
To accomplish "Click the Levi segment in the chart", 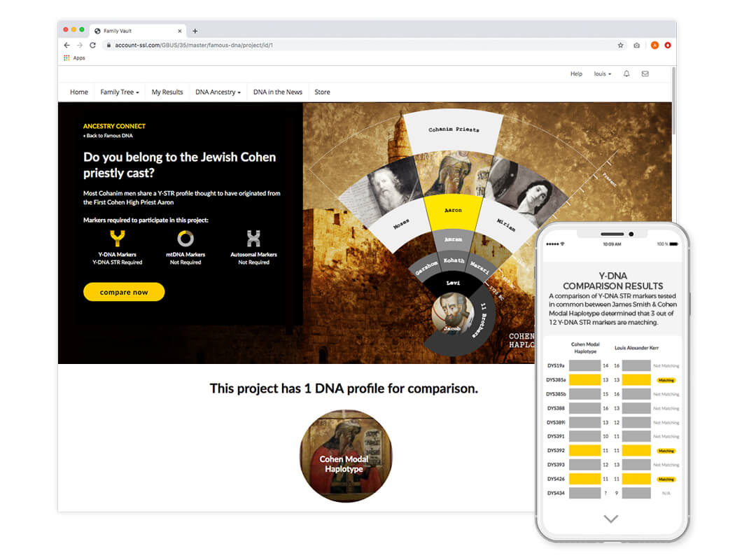I will pos(453,283).
